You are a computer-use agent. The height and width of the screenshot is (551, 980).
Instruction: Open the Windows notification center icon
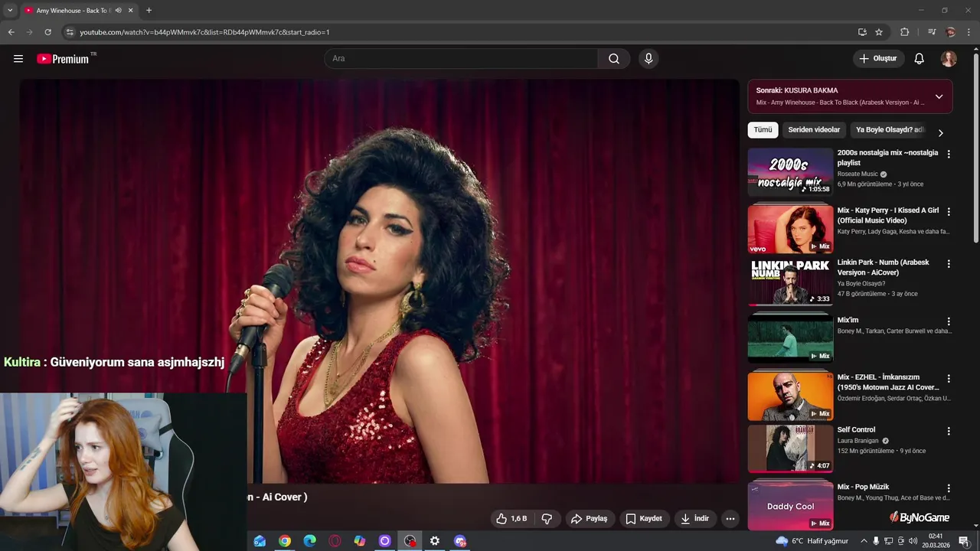point(964,541)
